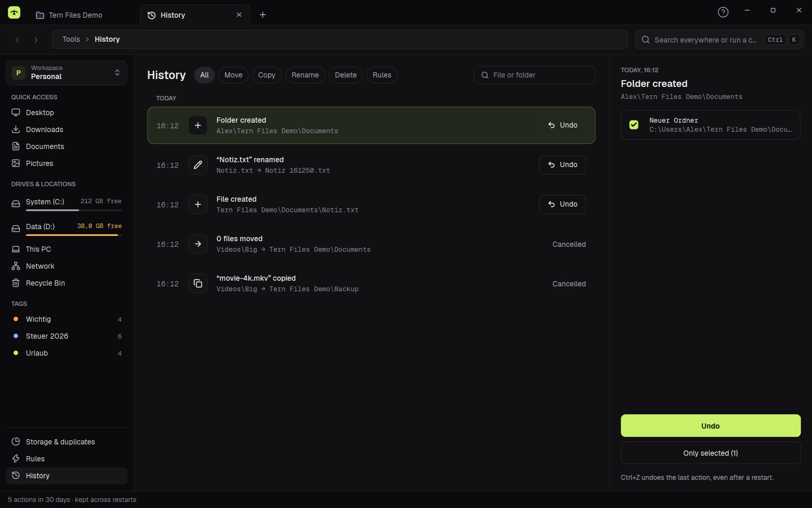
Task: Go back using the navigation arrow
Action: 17,40
